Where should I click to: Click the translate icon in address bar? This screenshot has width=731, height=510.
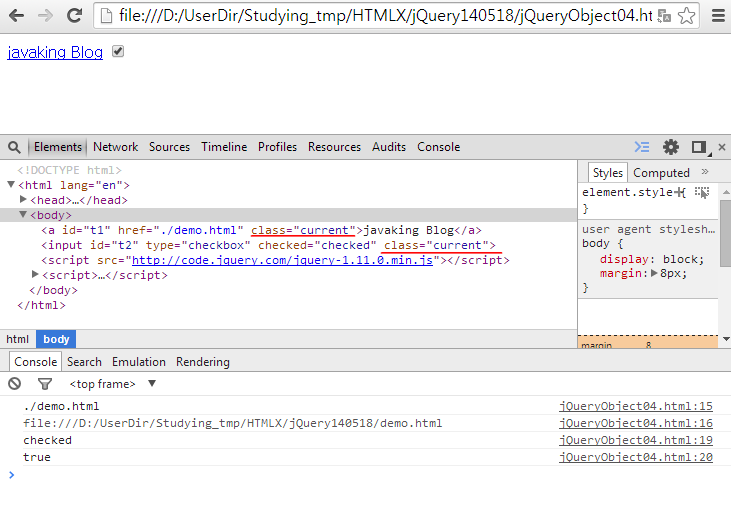pos(664,16)
